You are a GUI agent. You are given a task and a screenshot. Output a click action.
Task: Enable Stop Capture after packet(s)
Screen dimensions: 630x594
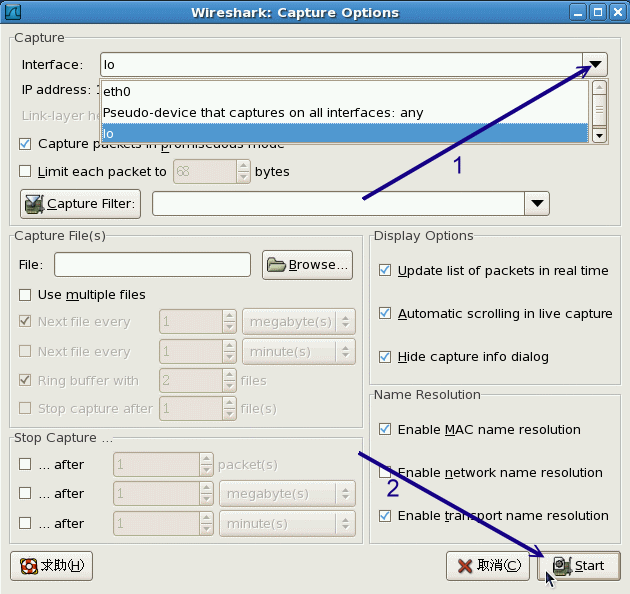pyautogui.click(x=25, y=465)
